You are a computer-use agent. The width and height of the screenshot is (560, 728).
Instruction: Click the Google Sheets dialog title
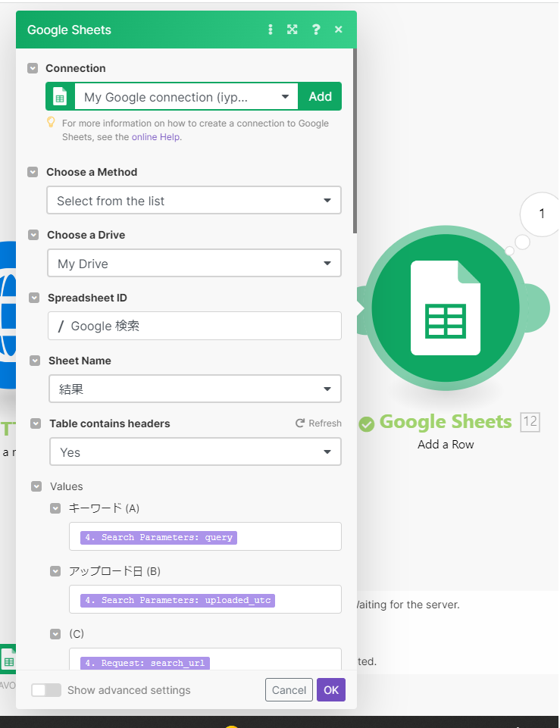pos(69,30)
